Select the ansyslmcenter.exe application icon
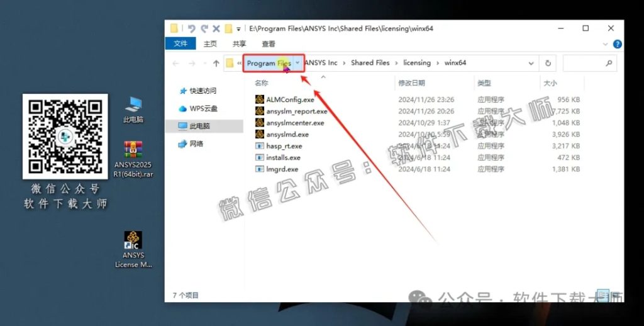 tap(260, 123)
